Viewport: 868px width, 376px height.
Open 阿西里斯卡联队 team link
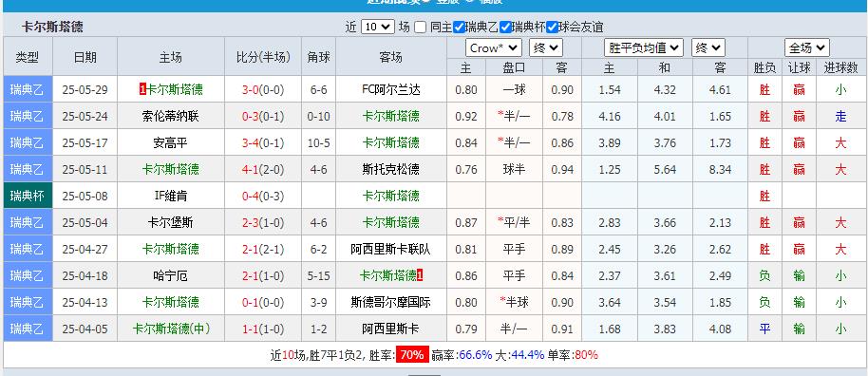(x=391, y=249)
